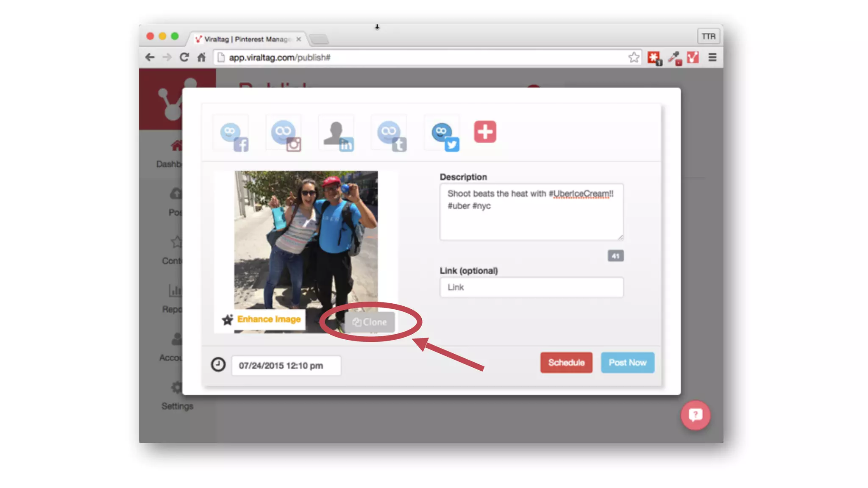This screenshot has width=868, height=488.
Task: Select the Viraltag Pinterest Manager tab
Action: click(246, 39)
